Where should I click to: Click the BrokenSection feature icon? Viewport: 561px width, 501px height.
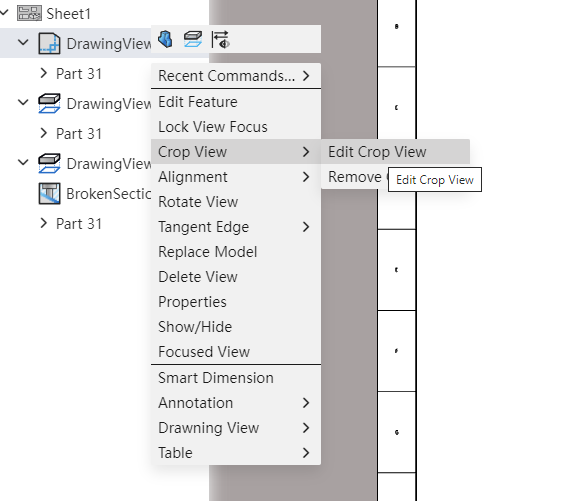tap(49, 194)
